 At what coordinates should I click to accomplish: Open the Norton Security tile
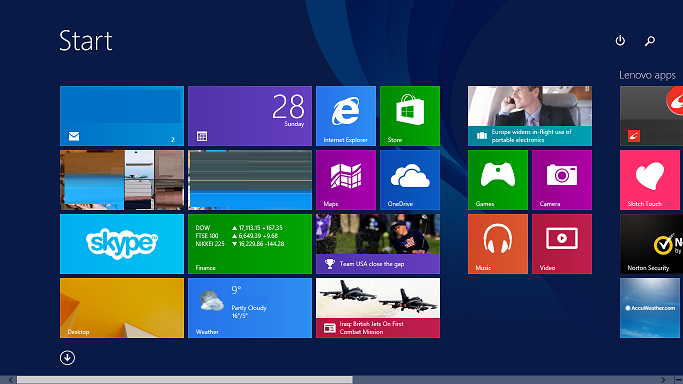point(652,244)
